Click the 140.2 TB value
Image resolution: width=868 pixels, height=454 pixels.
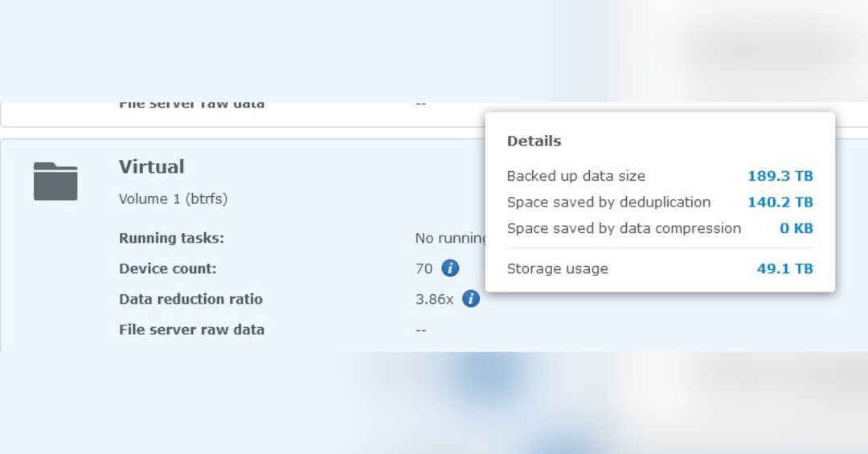(x=780, y=202)
